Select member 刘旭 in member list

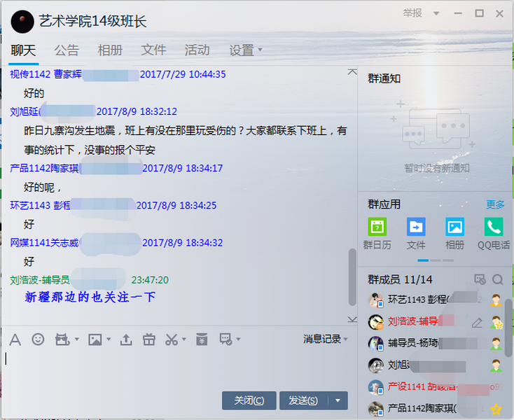[x=434, y=365]
